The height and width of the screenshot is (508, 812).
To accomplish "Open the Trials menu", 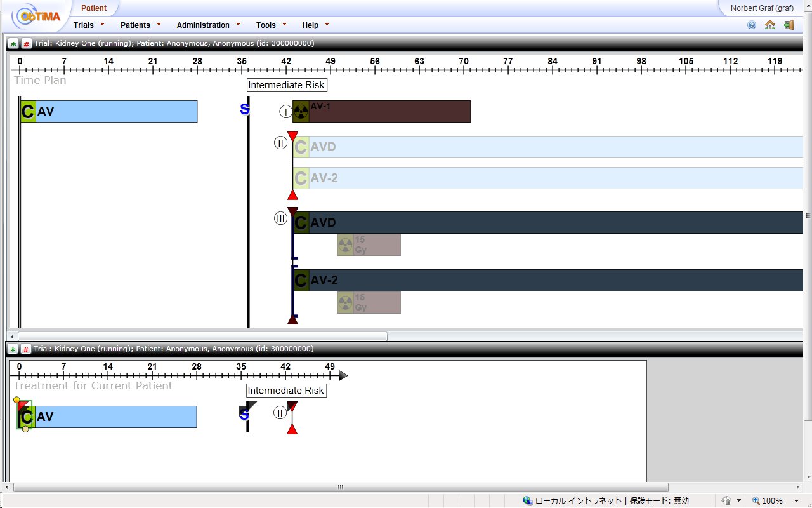I will [84, 25].
